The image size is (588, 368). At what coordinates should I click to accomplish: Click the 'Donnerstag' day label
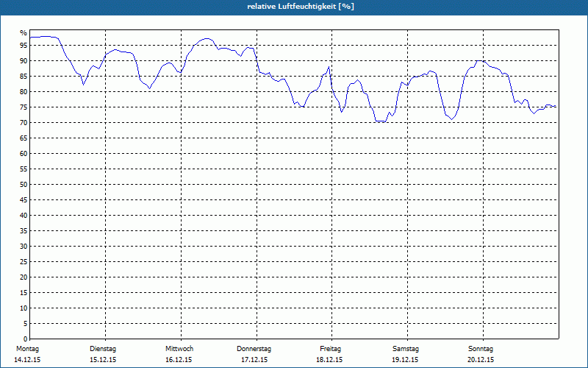[x=254, y=349]
